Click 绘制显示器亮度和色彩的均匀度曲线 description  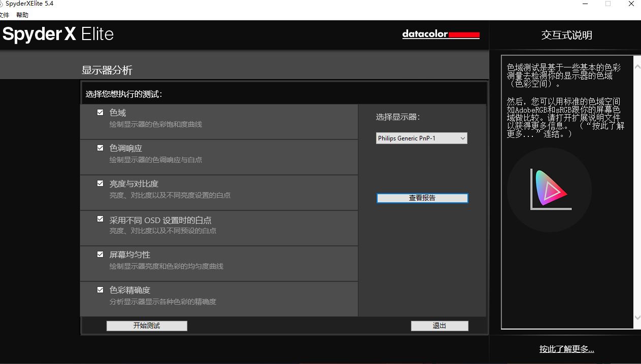pyautogui.click(x=166, y=266)
